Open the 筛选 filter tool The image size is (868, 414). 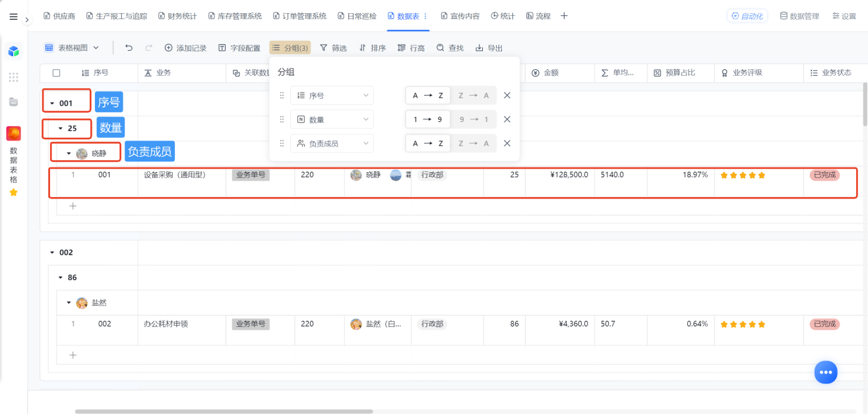tap(334, 47)
